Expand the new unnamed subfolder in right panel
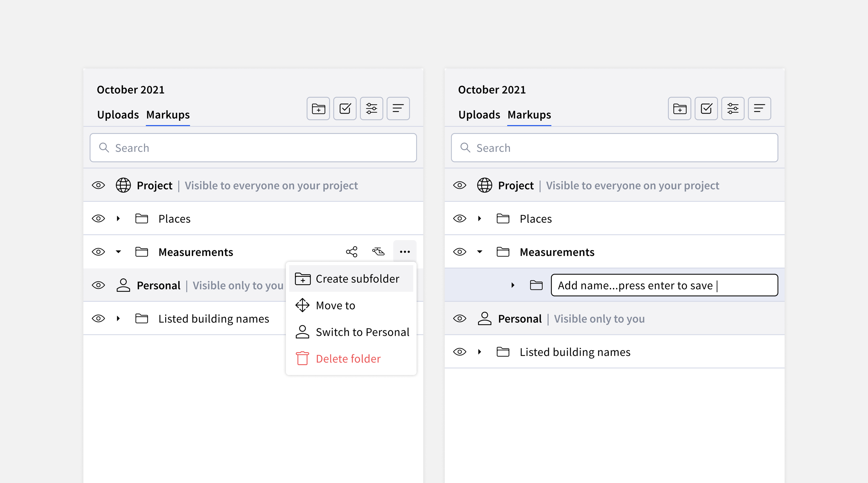The width and height of the screenshot is (868, 483). [513, 285]
